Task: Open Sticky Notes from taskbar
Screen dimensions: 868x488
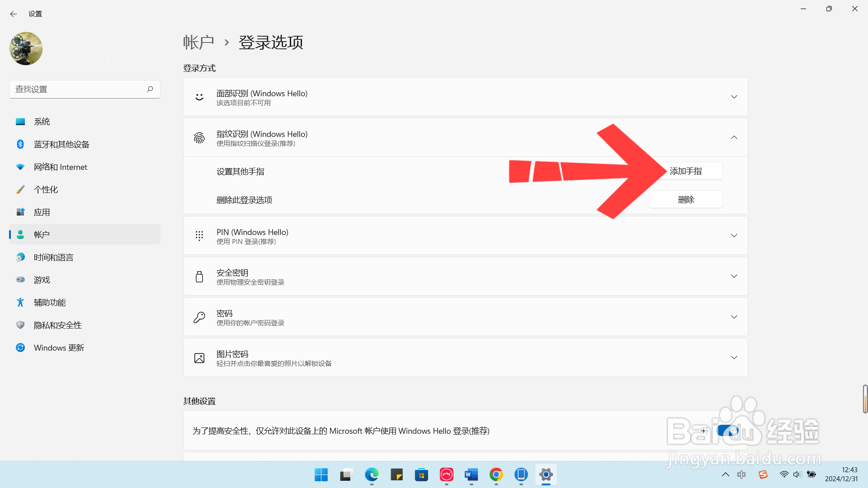Action: click(396, 474)
